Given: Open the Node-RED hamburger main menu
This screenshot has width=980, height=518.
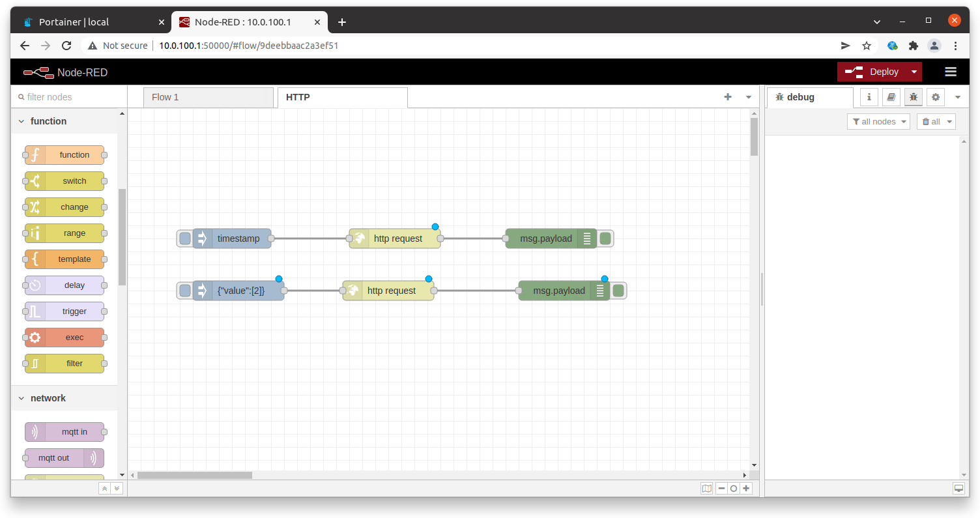Looking at the screenshot, I should click(x=950, y=72).
